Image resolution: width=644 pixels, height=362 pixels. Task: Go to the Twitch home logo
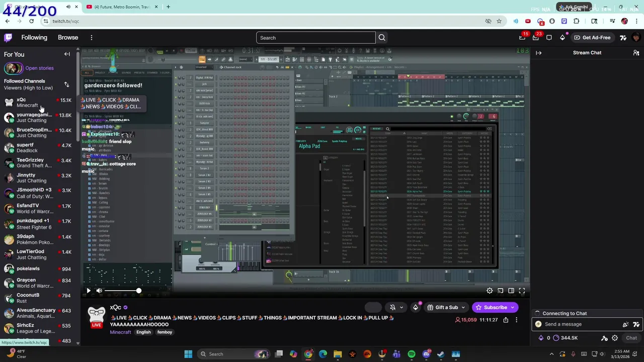(8, 38)
